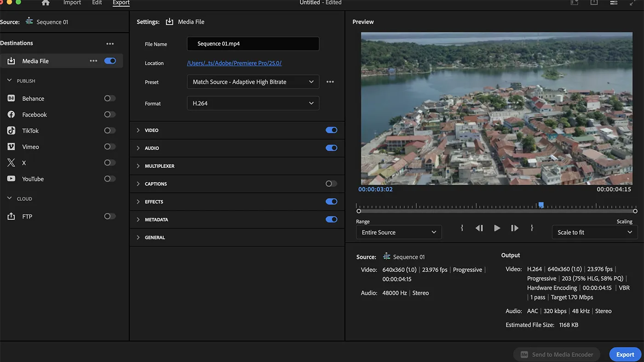
Task: Open the Home screen icon
Action: pyautogui.click(x=46, y=3)
